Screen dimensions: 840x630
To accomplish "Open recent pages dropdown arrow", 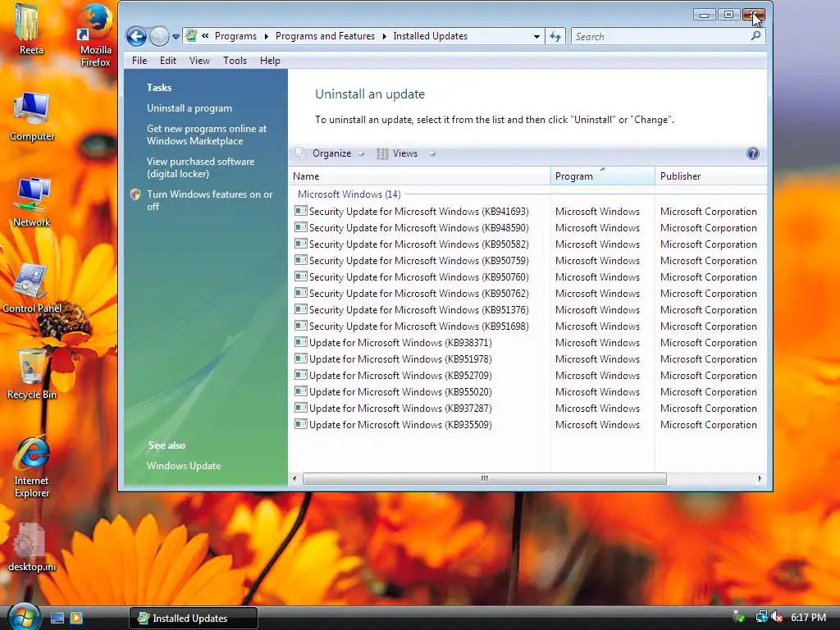I will coord(176,37).
